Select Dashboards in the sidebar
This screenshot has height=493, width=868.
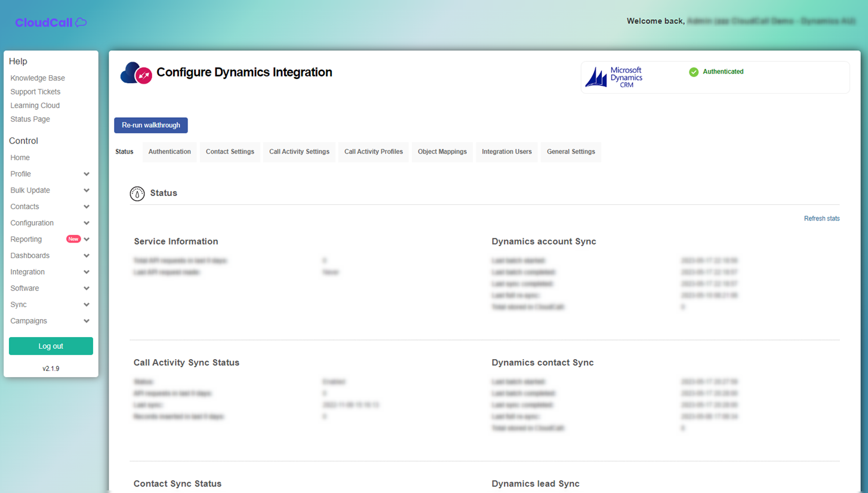click(30, 256)
